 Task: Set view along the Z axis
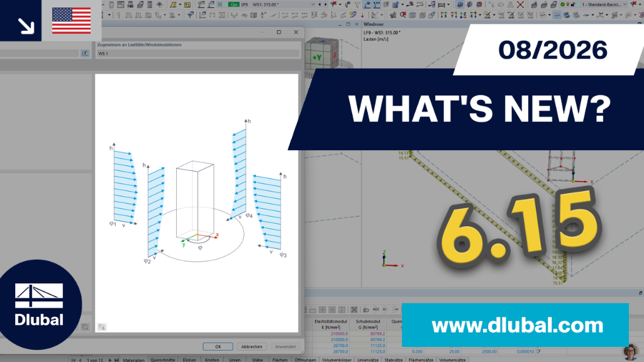pyautogui.click(x=463, y=15)
